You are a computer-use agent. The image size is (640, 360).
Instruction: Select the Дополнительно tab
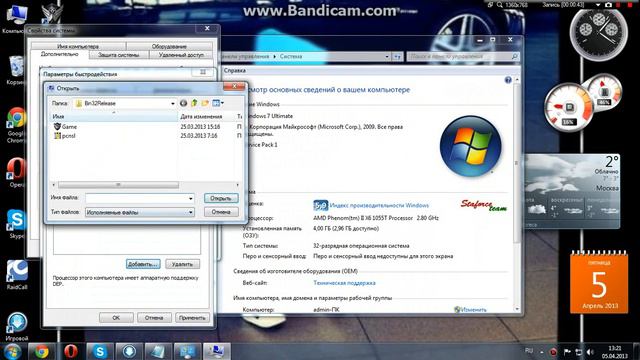tap(60, 54)
